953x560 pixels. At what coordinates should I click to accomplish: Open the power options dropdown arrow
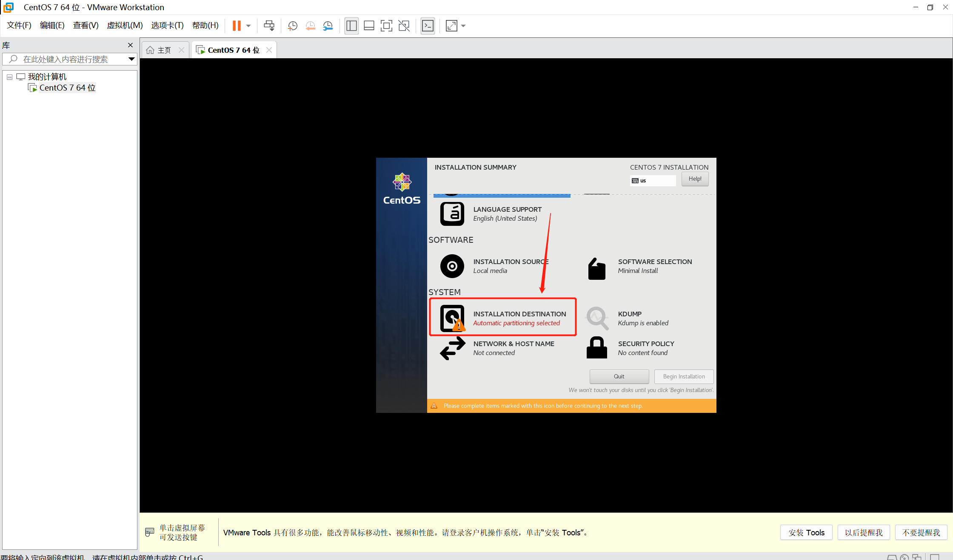point(248,26)
